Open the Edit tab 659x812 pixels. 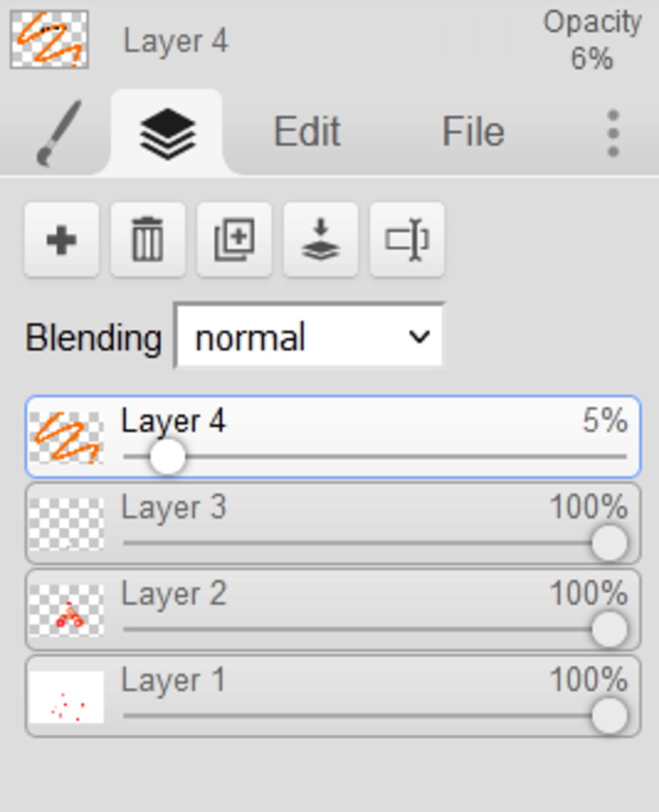point(307,132)
